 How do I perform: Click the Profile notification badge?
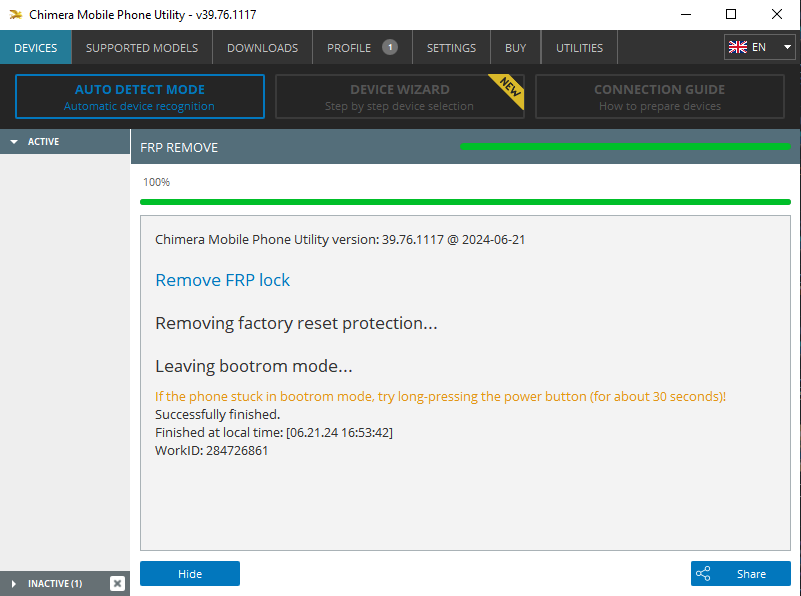(x=390, y=47)
